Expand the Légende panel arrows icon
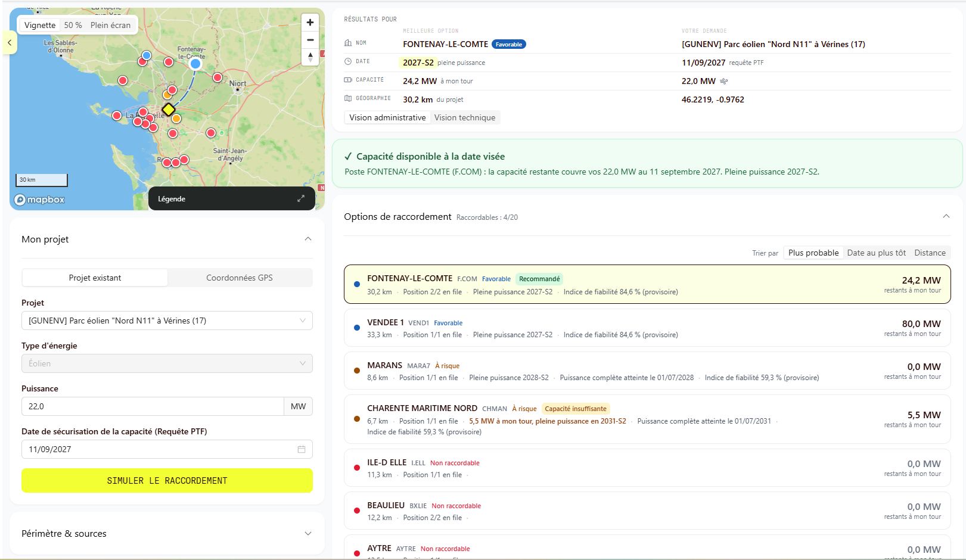 (x=301, y=198)
